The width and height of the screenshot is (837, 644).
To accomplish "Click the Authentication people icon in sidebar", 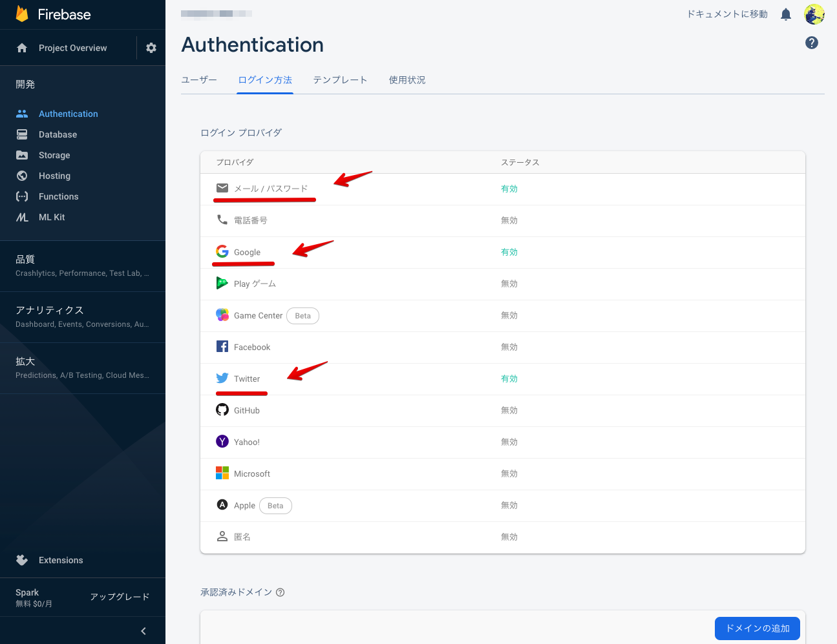I will pos(22,114).
